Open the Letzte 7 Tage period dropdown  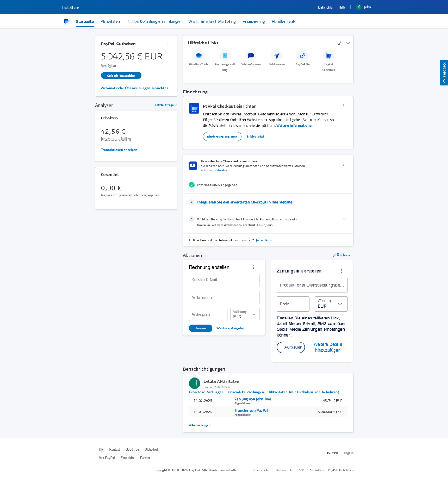point(166,105)
